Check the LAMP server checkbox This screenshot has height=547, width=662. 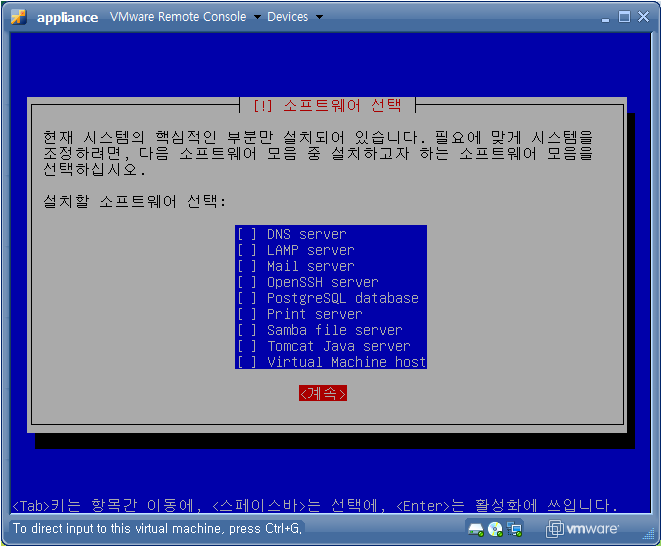point(247,250)
